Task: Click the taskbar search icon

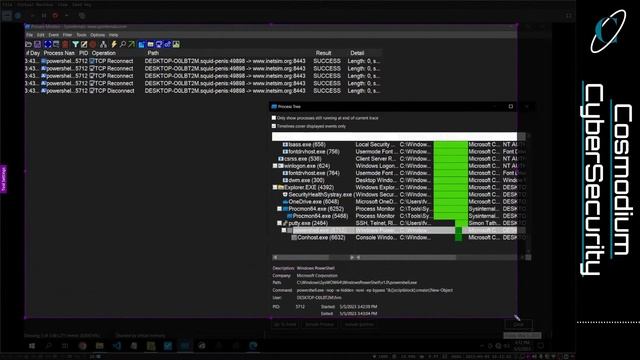Action: [x=49, y=346]
